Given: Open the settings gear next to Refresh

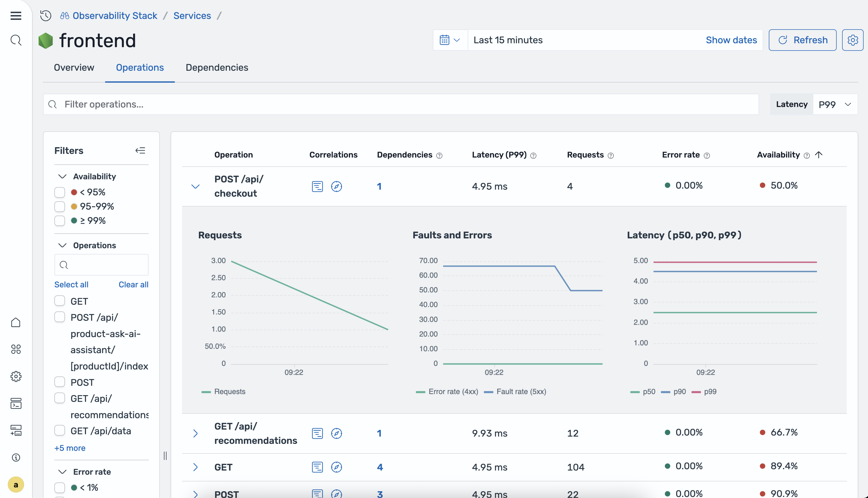Looking at the screenshot, I should pos(852,40).
